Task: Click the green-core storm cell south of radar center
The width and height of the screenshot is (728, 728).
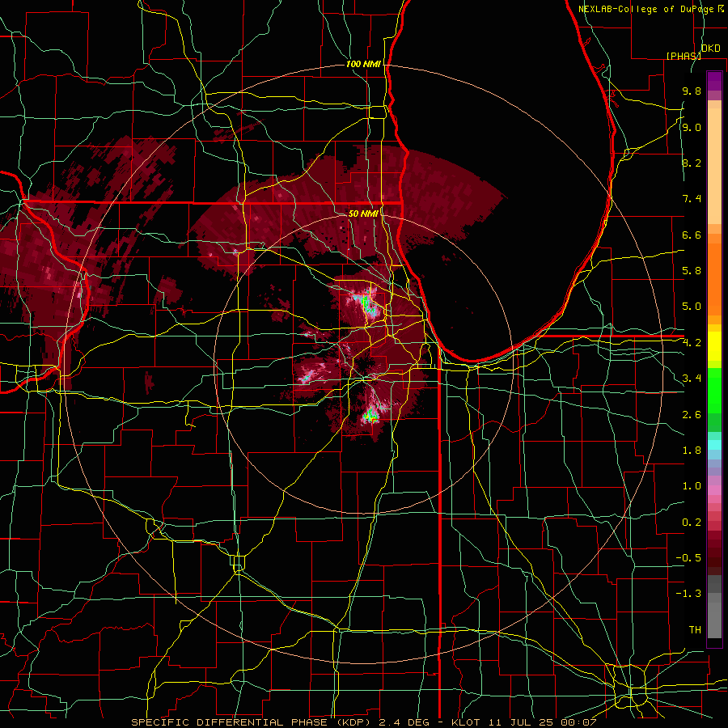Action: 371,413
